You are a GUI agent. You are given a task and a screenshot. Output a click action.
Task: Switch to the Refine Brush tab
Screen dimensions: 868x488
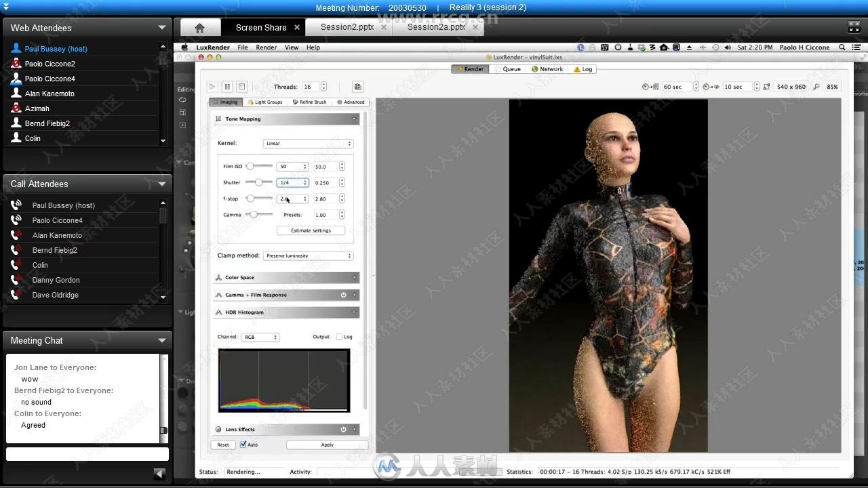tap(309, 102)
